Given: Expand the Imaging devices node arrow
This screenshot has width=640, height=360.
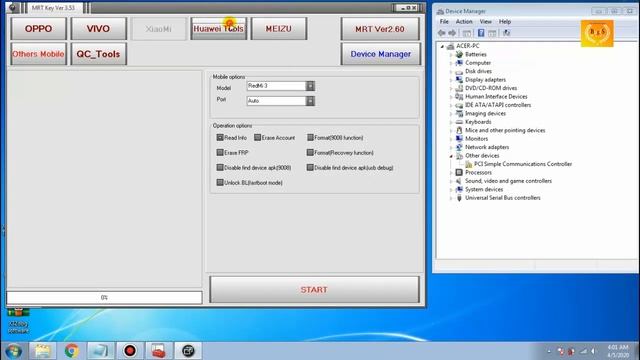Looking at the screenshot, I should 451,114.
